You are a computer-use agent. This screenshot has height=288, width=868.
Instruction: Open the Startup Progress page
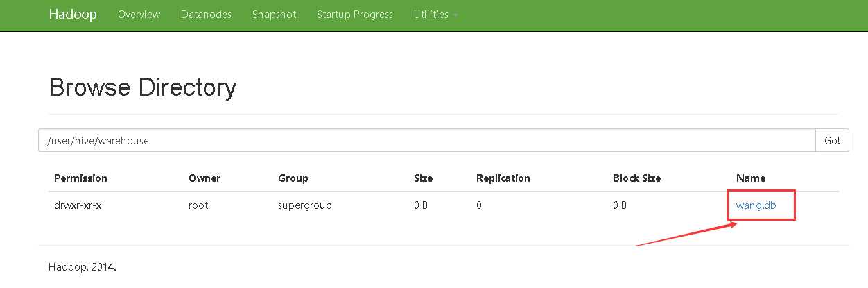click(x=354, y=15)
